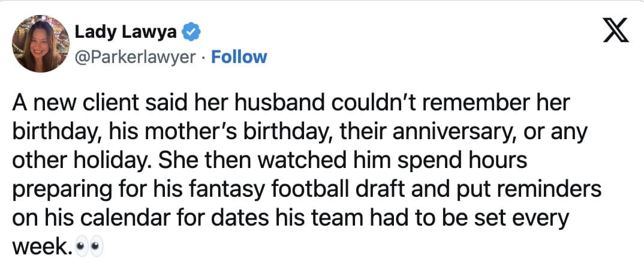This screenshot has width=644, height=264.
Task: Click the final word 'week.' in the tweet
Action: point(42,245)
